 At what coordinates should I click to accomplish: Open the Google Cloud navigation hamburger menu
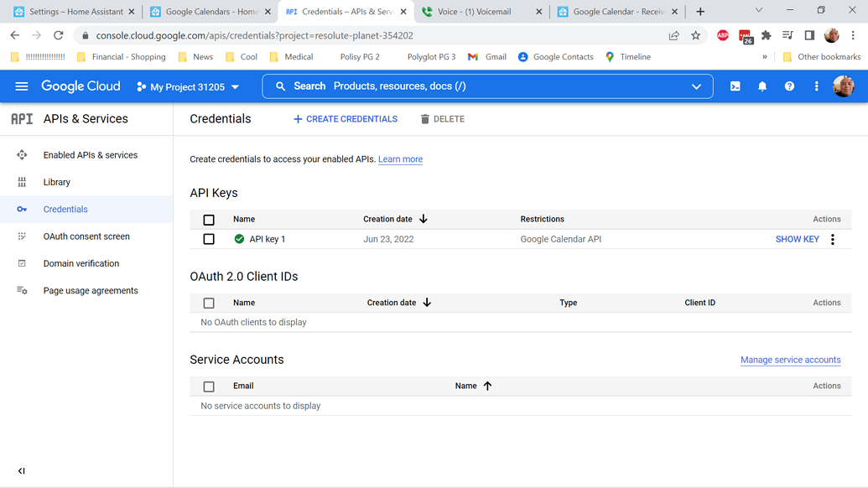(x=22, y=86)
